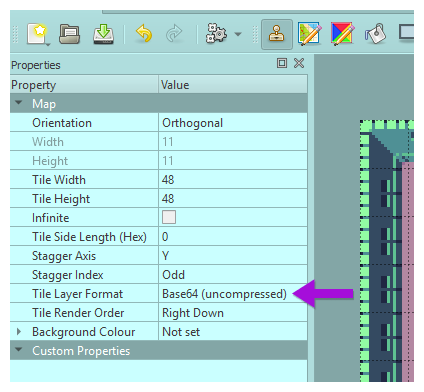This screenshot has height=392, width=424.
Task: Edit the Tile Width value 48
Action: 233,180
